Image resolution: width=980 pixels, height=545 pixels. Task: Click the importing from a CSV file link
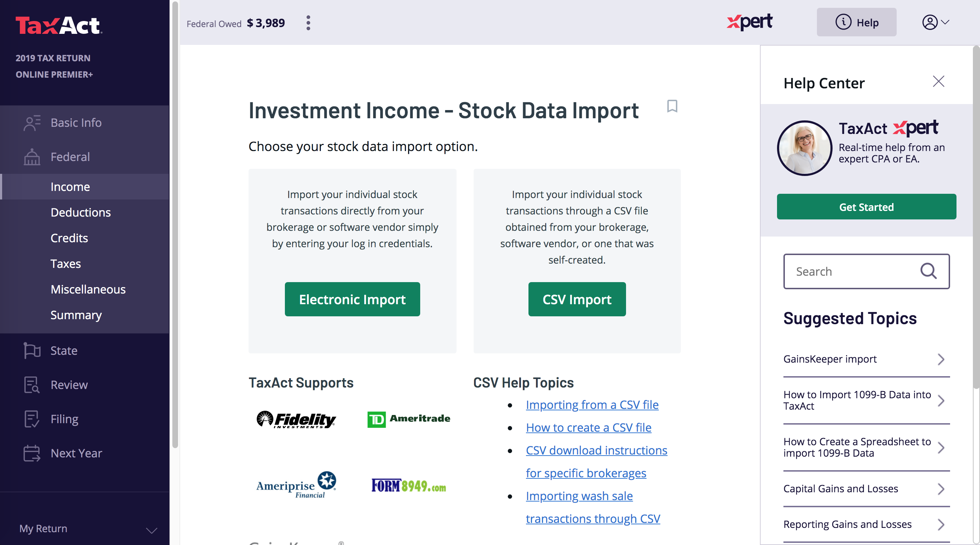point(592,404)
